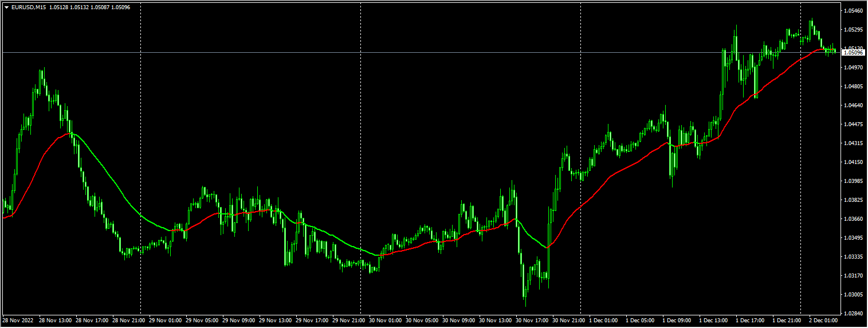Click the 1.04640 price scale label
The width and height of the screenshot is (868, 328).
click(x=854, y=106)
